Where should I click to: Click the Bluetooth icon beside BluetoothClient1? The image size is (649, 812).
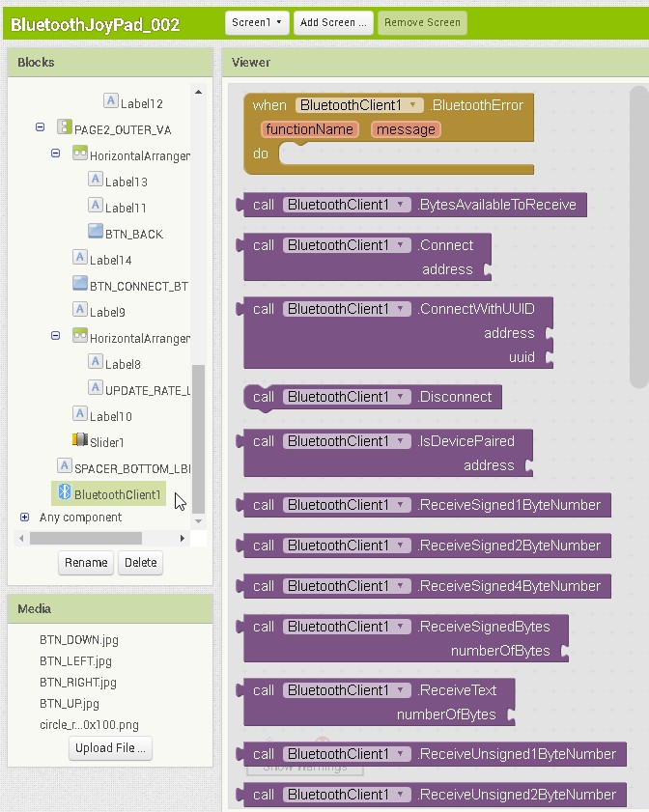(x=65, y=494)
